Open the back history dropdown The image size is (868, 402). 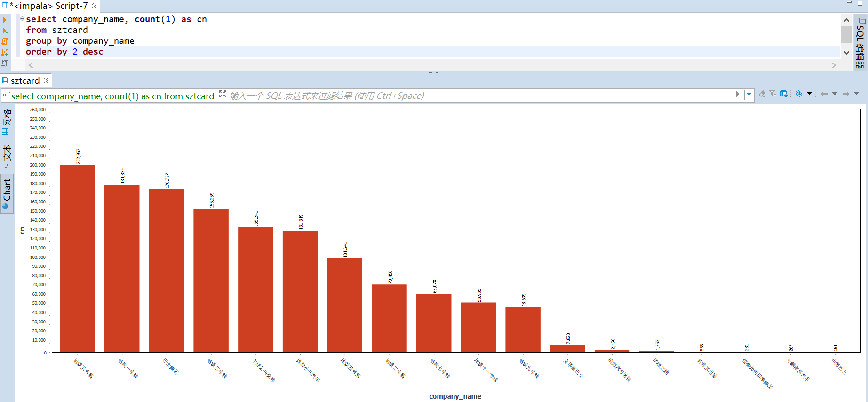[x=835, y=94]
